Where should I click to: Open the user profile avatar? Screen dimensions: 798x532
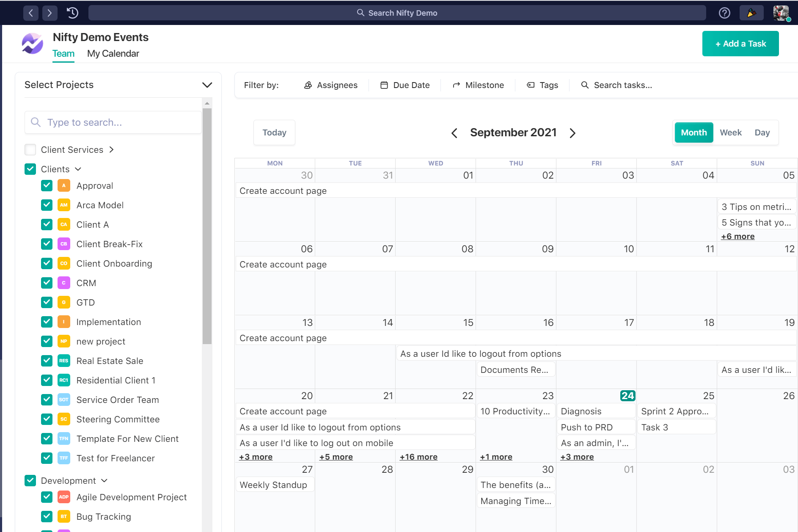tap(781, 13)
